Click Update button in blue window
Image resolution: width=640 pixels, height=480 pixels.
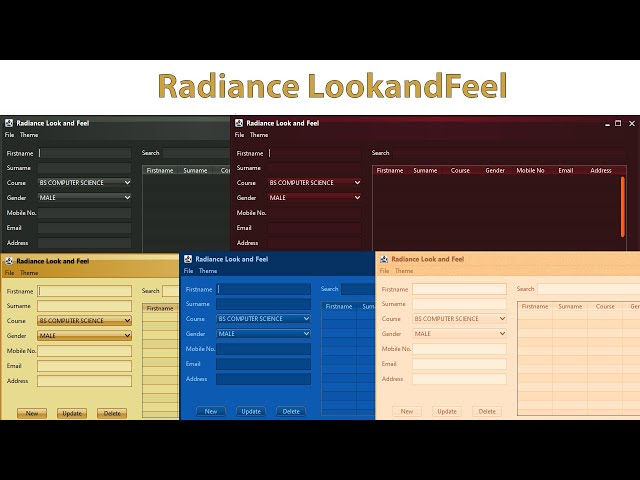click(x=251, y=411)
